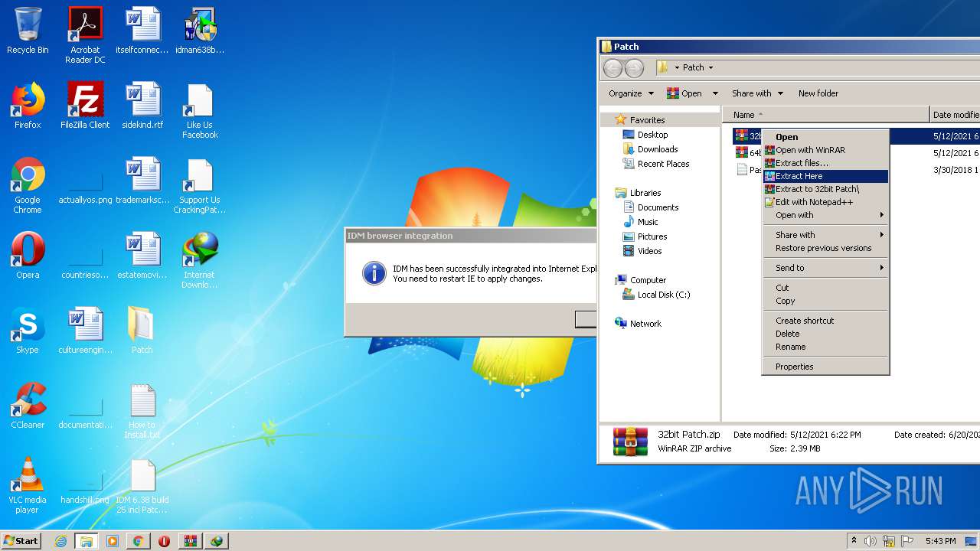Select Extract files... menu entry
This screenshot has height=551, width=980.
click(x=825, y=163)
